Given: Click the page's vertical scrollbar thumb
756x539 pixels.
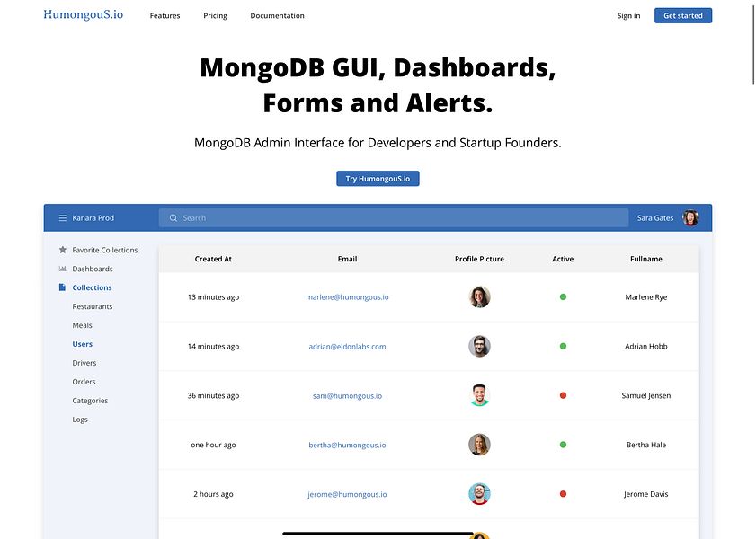Looking at the screenshot, I should coord(753,44).
